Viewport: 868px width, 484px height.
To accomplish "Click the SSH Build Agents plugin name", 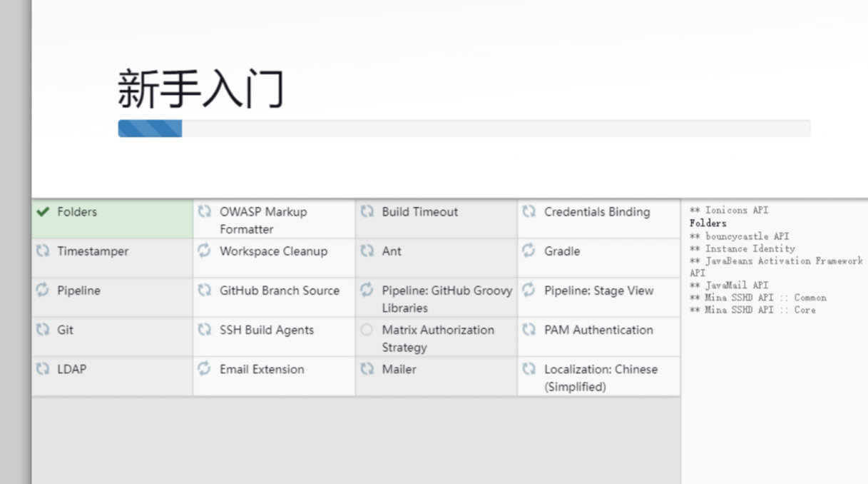I will coord(267,330).
